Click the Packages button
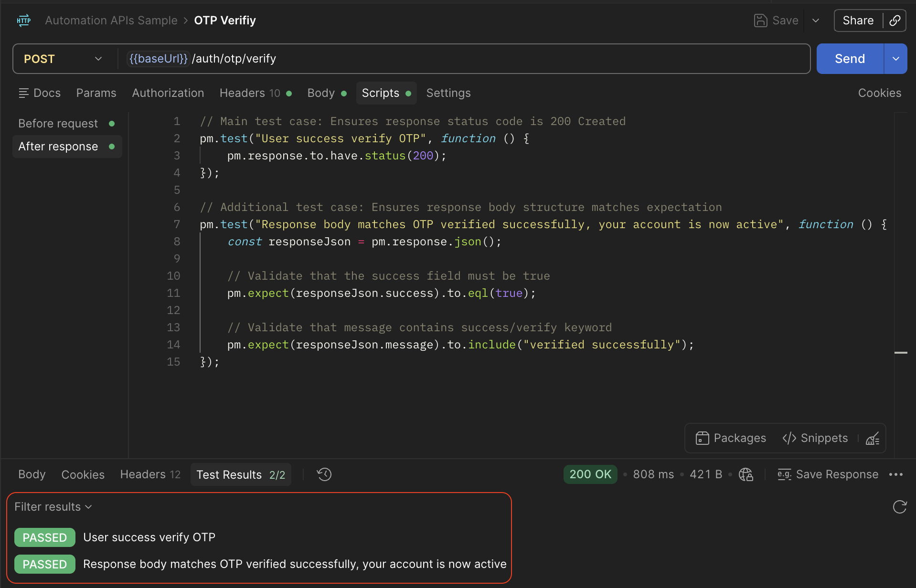The image size is (916, 588). click(731, 438)
